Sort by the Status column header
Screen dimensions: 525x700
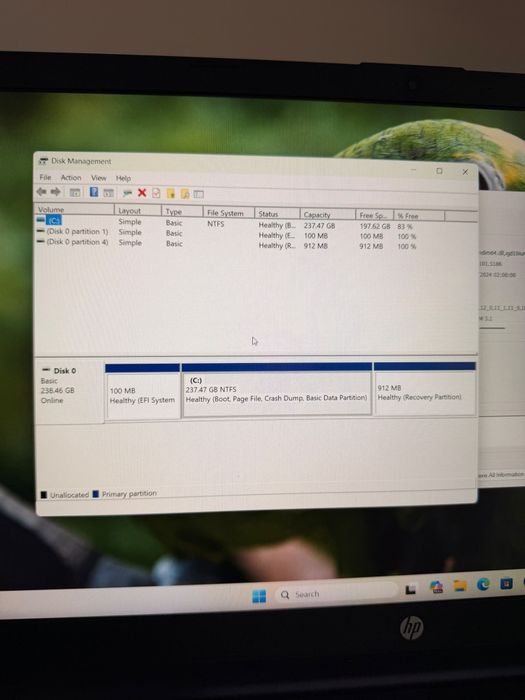[277, 214]
